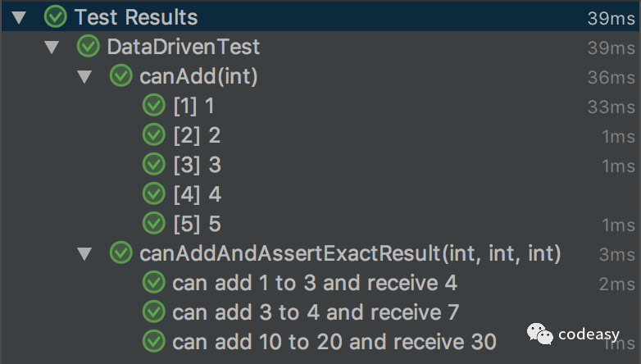
Task: Select the '[4] 4' test result
Action: (197, 194)
